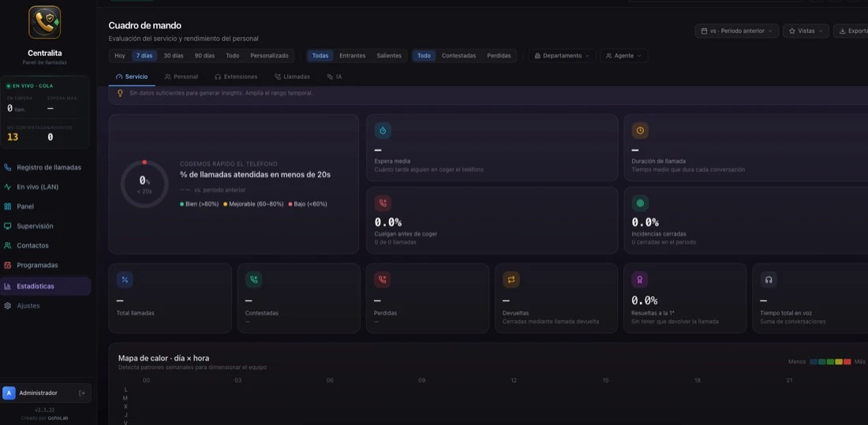Expand the Agente filter dropdown

coord(624,56)
